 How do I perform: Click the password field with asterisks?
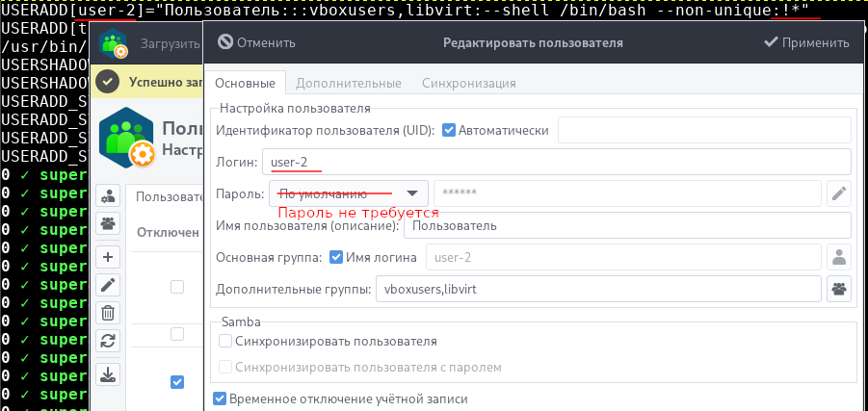click(627, 193)
